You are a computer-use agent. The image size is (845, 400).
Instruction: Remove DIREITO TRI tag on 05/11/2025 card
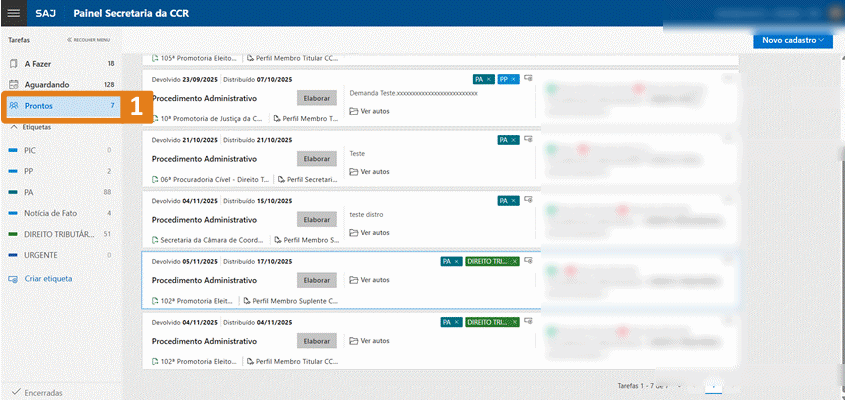515,261
